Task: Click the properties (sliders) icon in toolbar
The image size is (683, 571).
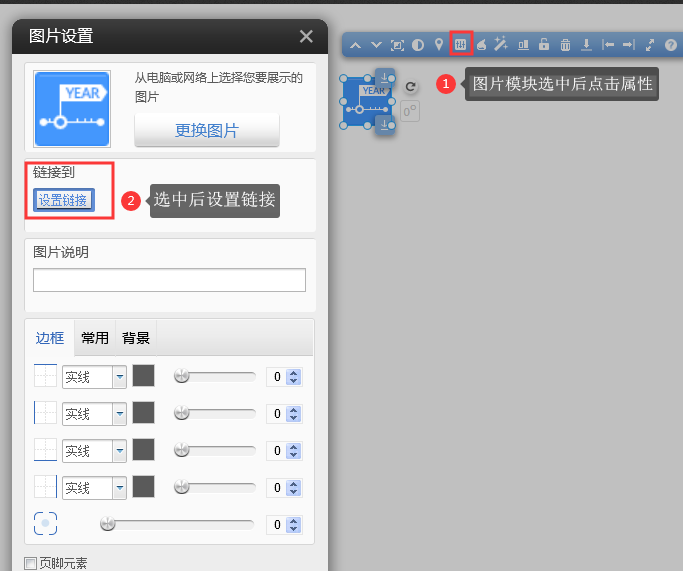Action: [460, 44]
